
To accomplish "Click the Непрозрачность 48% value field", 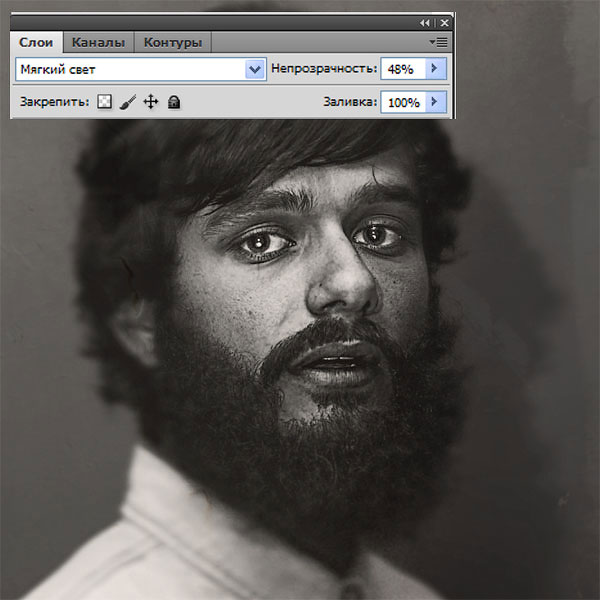I will (403, 69).
